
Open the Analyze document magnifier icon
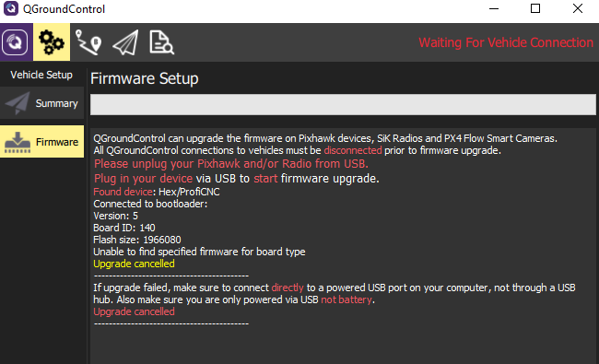162,42
